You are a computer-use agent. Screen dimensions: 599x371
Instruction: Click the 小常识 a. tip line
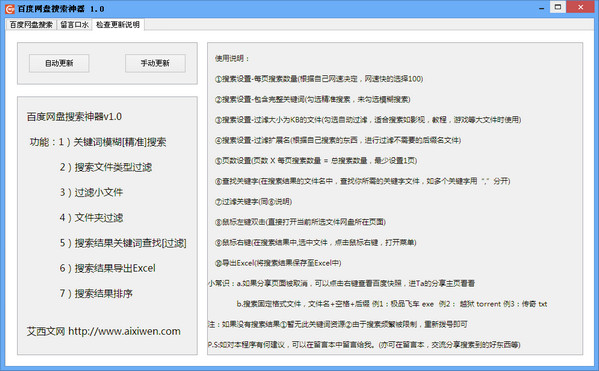coord(342,283)
